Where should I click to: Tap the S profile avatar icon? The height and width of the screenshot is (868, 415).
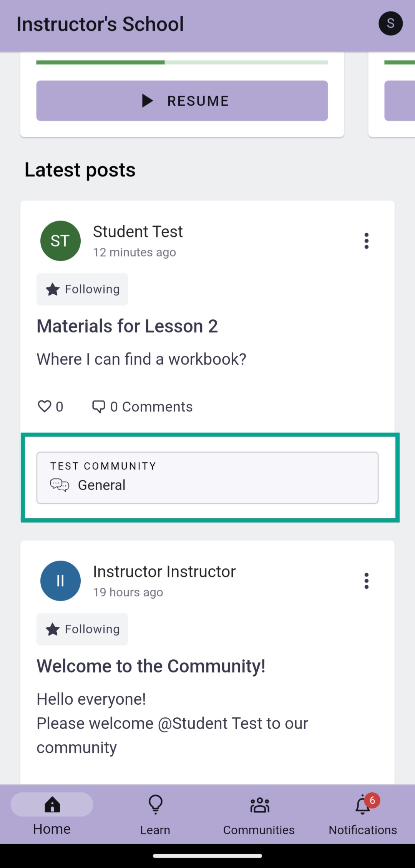click(390, 23)
